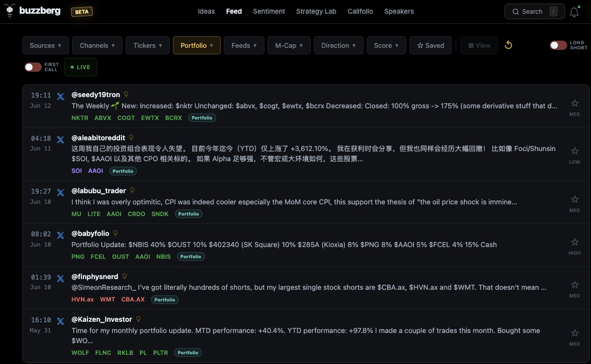Click the CRDO ticker tag
Viewport: 591px width, 364px height.
click(x=136, y=214)
